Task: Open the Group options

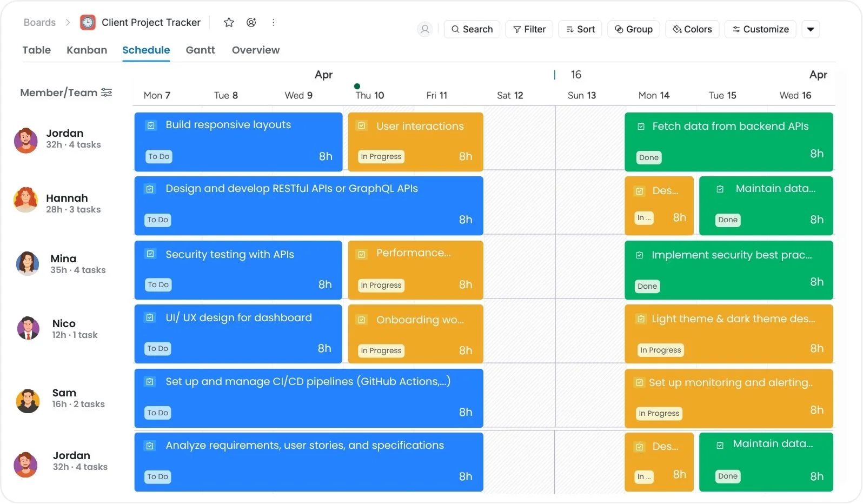Action: (634, 29)
